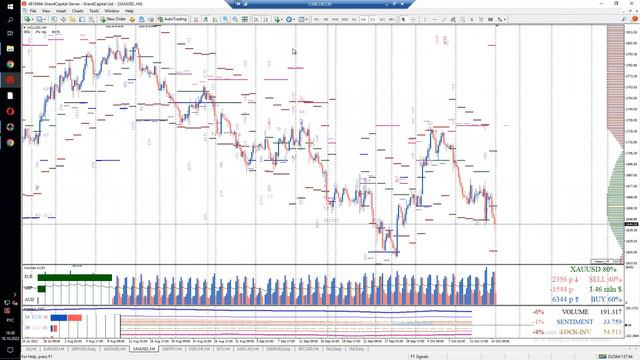Click the tile windows grid icon
640x360 pixels.
244,19
